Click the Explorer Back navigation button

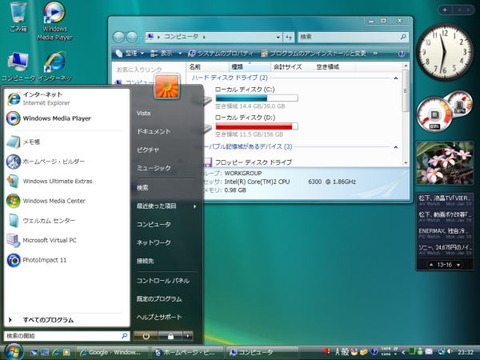[x=119, y=37]
